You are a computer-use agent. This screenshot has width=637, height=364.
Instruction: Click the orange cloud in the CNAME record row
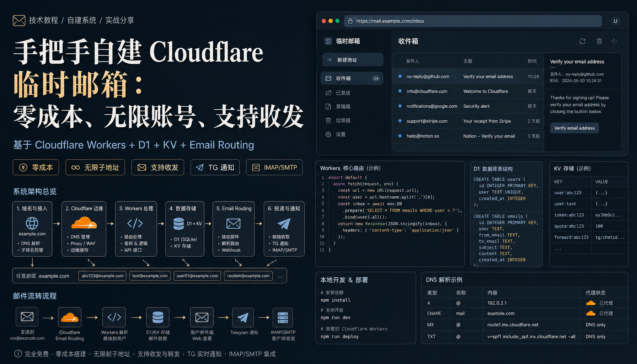[591, 313]
